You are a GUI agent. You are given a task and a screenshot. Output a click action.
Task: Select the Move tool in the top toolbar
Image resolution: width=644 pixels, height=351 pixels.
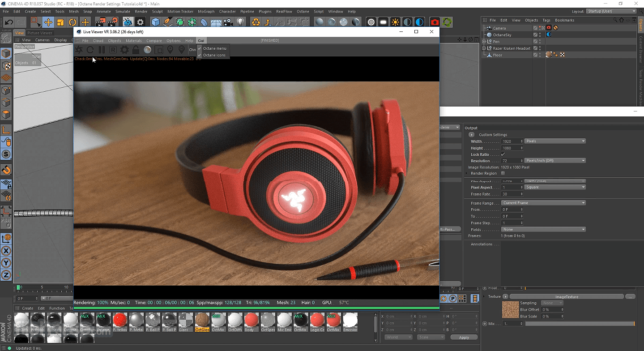[48, 22]
